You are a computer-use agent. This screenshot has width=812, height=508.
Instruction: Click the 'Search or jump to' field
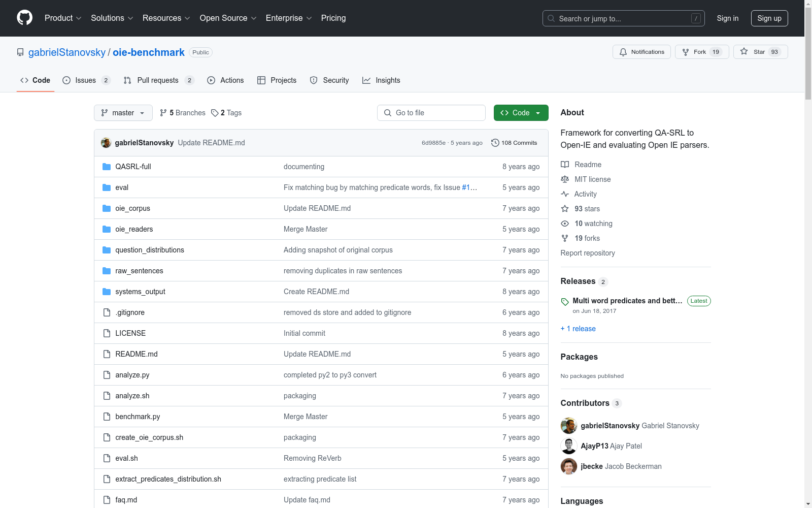[624, 18]
